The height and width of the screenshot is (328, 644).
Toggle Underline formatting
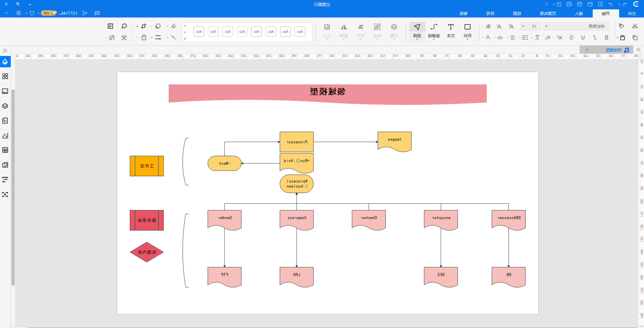583,38
